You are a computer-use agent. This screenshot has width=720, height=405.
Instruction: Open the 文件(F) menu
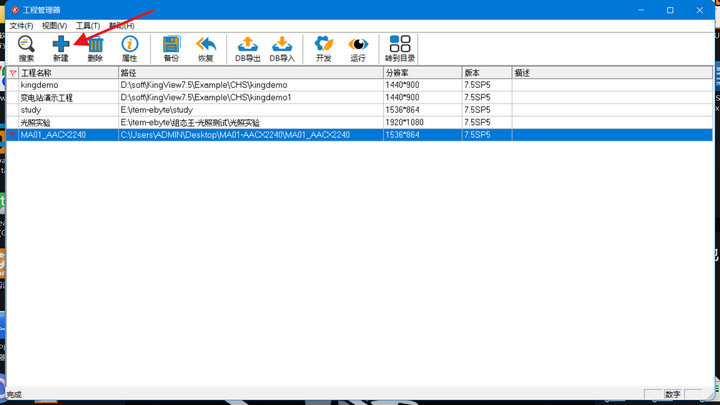click(21, 25)
